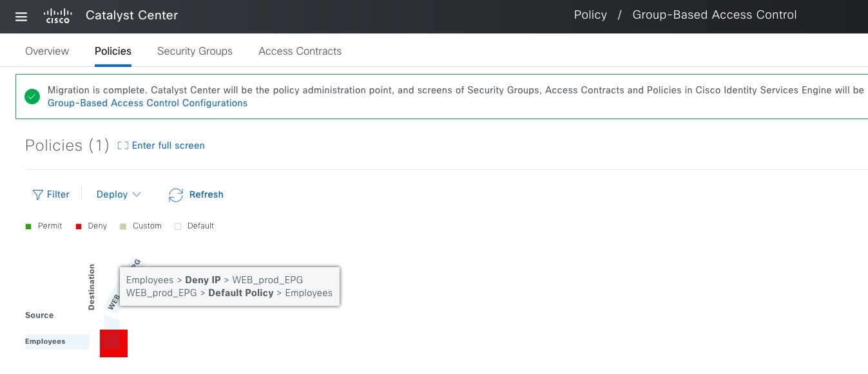Click the Default legend swatch
868x374 pixels.
(x=178, y=226)
